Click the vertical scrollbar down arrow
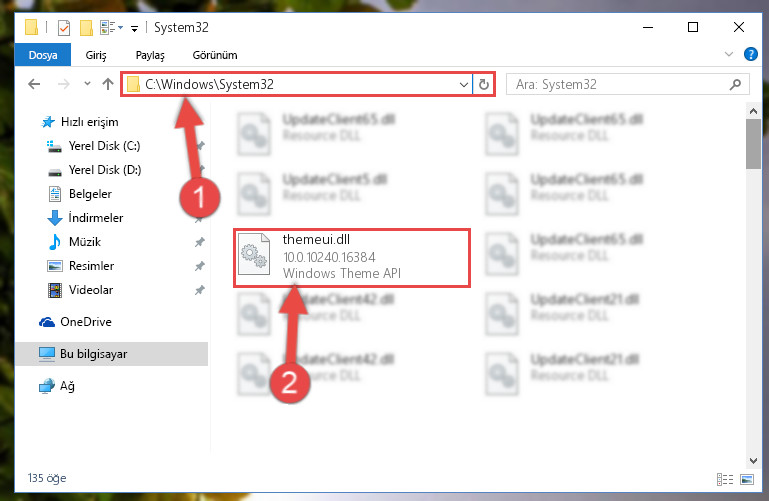Viewport: 769px width, 501px height. [x=753, y=460]
